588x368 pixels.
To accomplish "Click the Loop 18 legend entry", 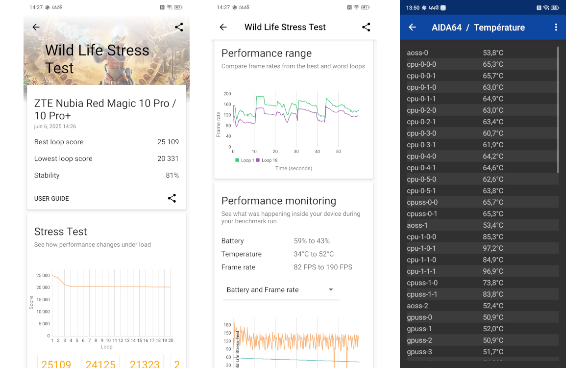I will [x=267, y=160].
